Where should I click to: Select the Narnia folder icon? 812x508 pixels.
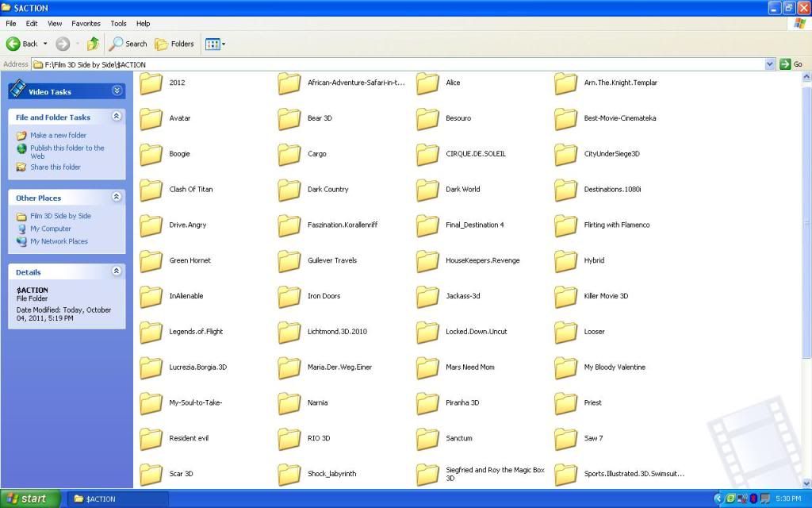(x=289, y=403)
